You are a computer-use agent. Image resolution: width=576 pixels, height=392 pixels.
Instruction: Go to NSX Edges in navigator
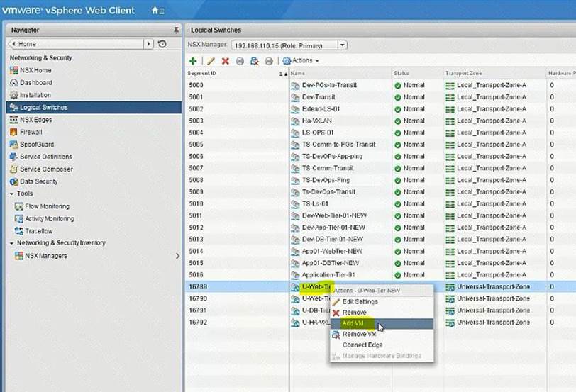pos(35,120)
